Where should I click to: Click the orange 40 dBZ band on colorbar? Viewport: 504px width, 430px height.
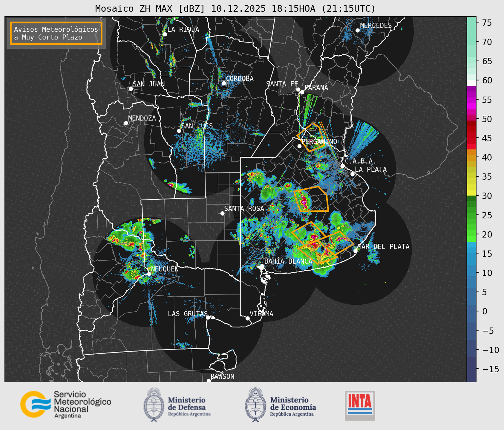[x=471, y=157]
